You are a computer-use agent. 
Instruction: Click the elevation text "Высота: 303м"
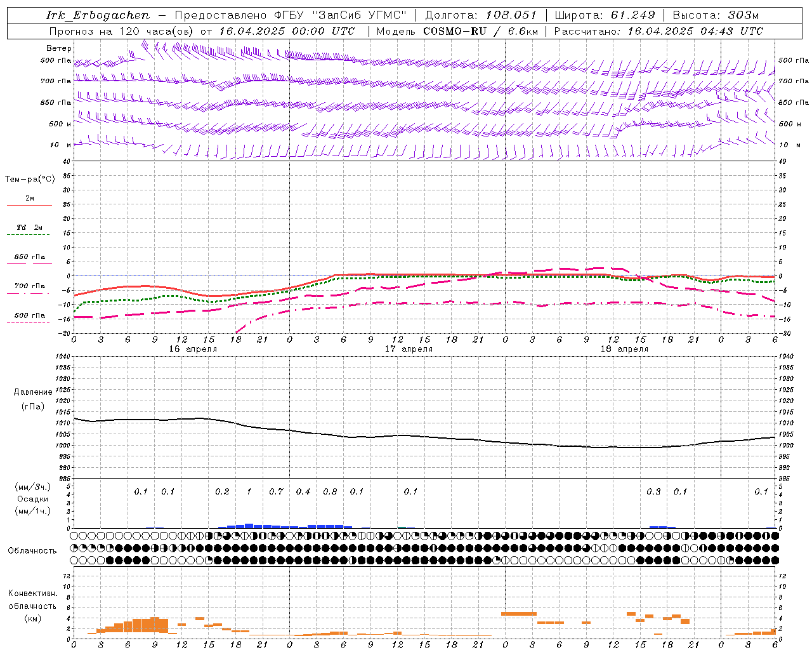(x=716, y=15)
